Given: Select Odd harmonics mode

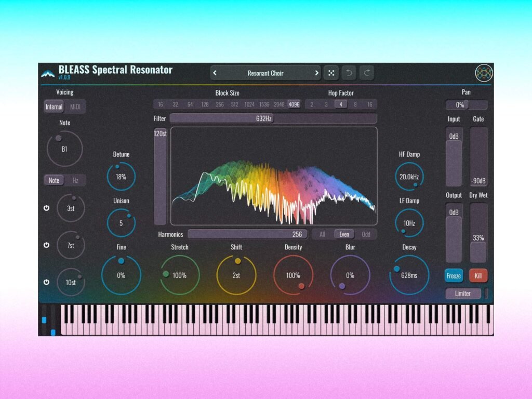Looking at the screenshot, I should [x=366, y=234].
